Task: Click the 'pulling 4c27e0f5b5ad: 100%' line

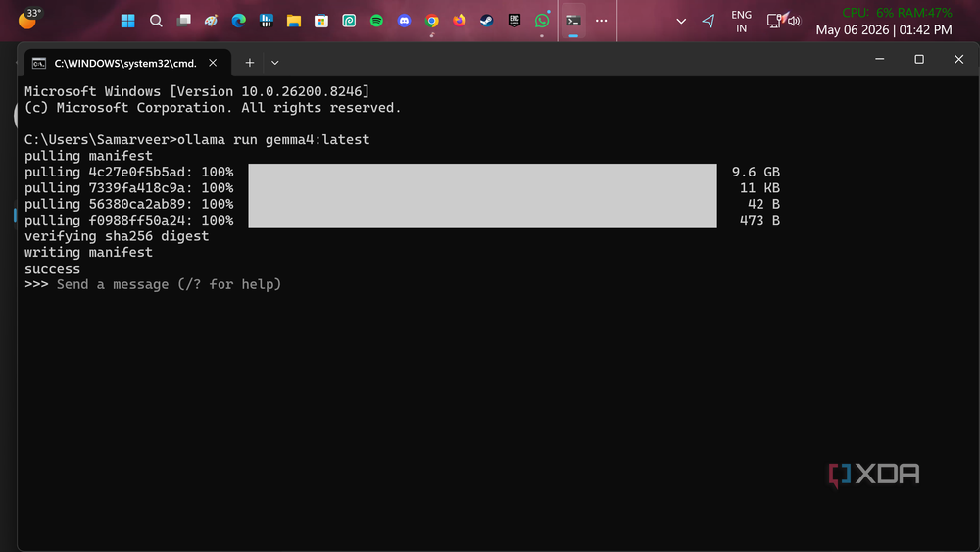Action: click(x=128, y=172)
